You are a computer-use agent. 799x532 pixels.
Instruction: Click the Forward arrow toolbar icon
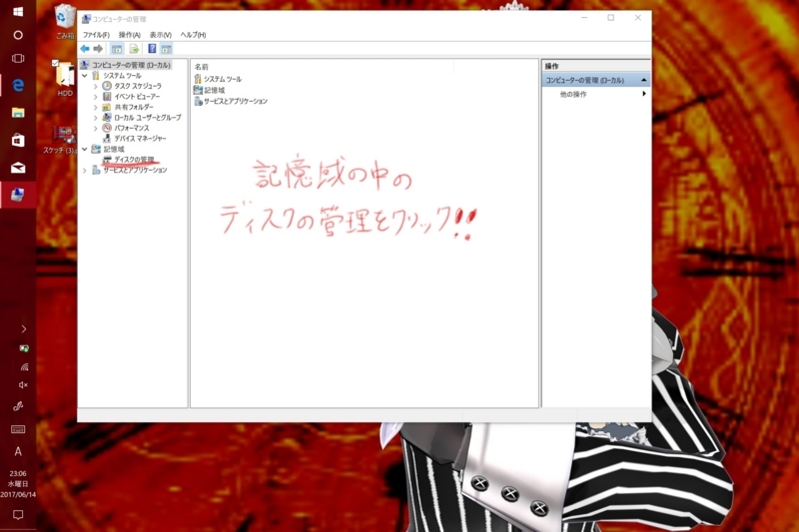98,49
